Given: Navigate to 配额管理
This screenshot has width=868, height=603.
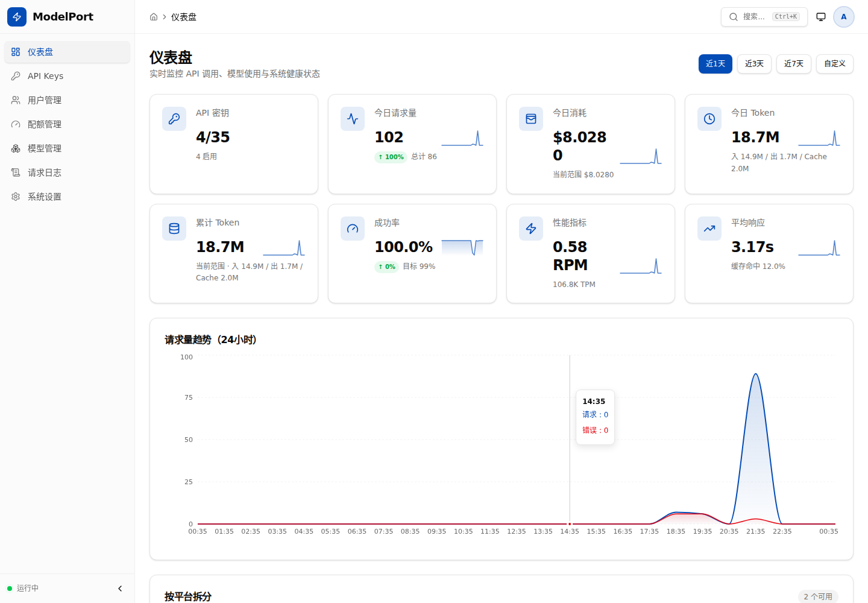Looking at the screenshot, I should [67, 124].
